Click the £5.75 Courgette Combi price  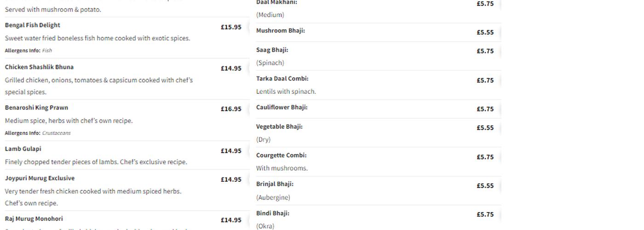pyautogui.click(x=485, y=157)
